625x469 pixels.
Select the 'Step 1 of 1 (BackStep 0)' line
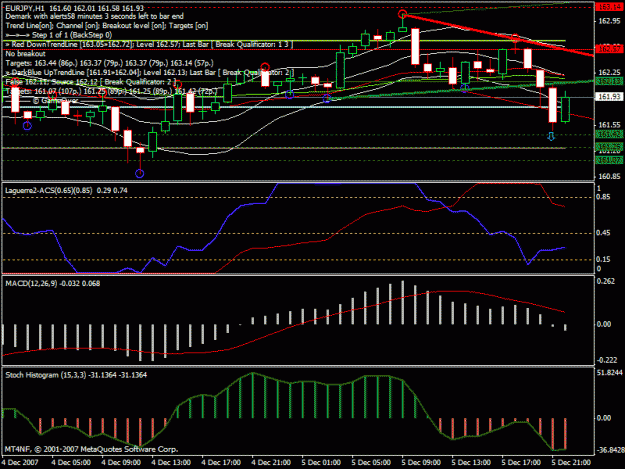click(x=59, y=35)
